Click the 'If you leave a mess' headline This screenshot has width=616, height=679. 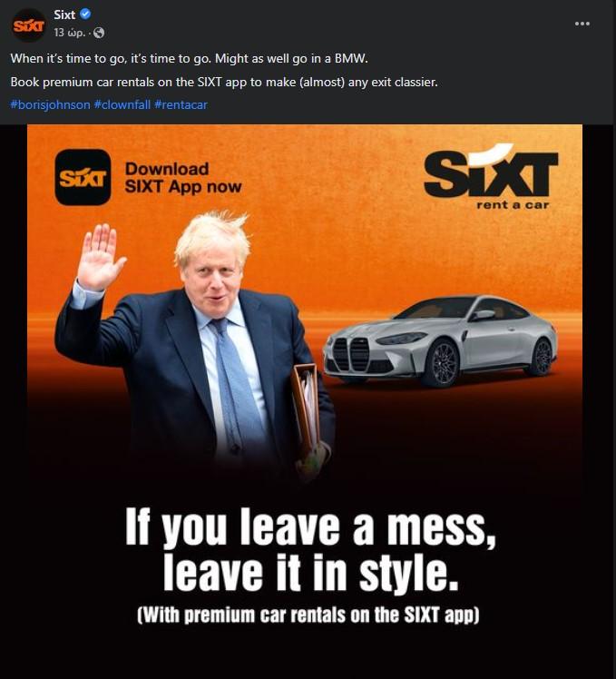(310, 526)
